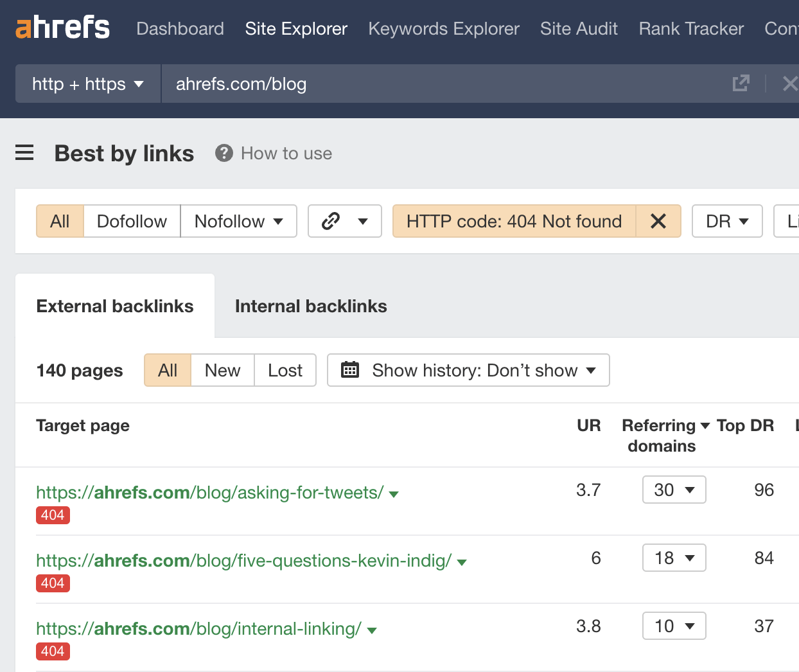Open the http + https protocol dropdown

pyautogui.click(x=87, y=84)
